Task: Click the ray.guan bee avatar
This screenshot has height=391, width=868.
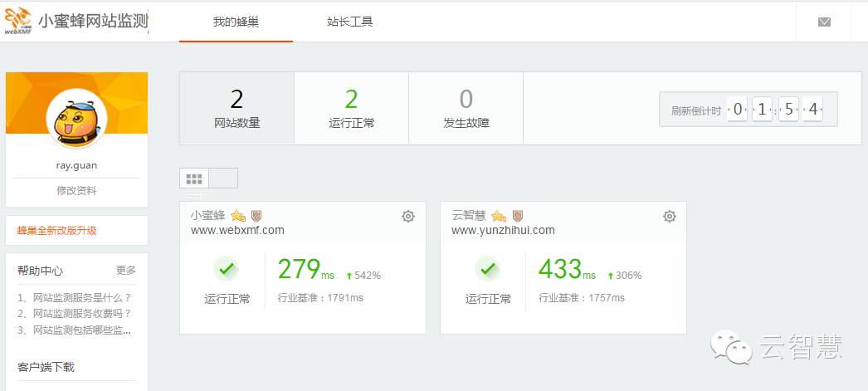Action: (76, 119)
